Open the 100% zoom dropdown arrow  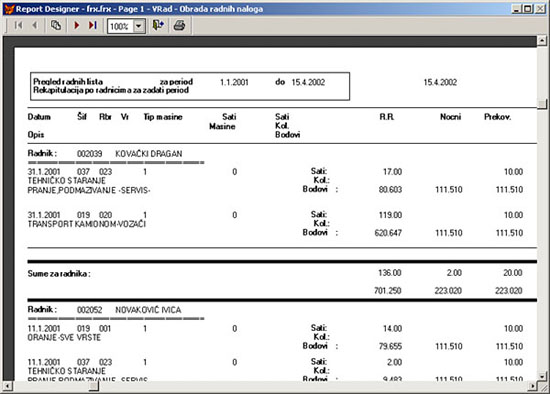[x=139, y=26]
